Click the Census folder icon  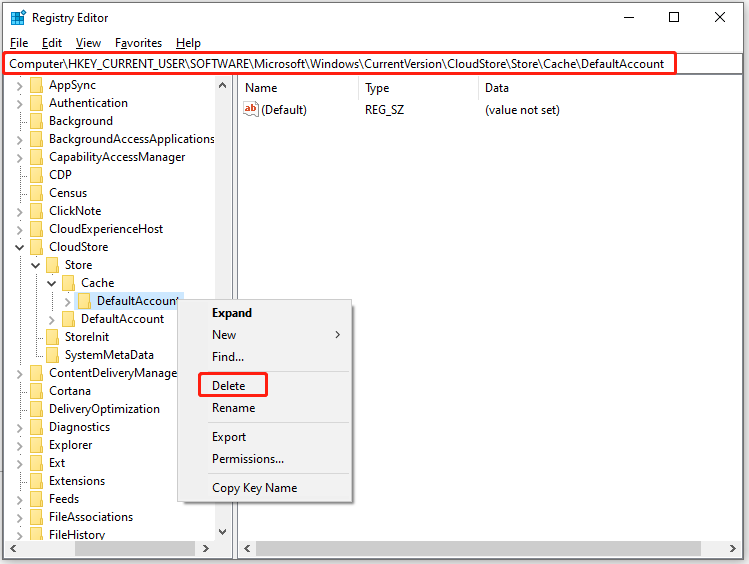pos(36,193)
